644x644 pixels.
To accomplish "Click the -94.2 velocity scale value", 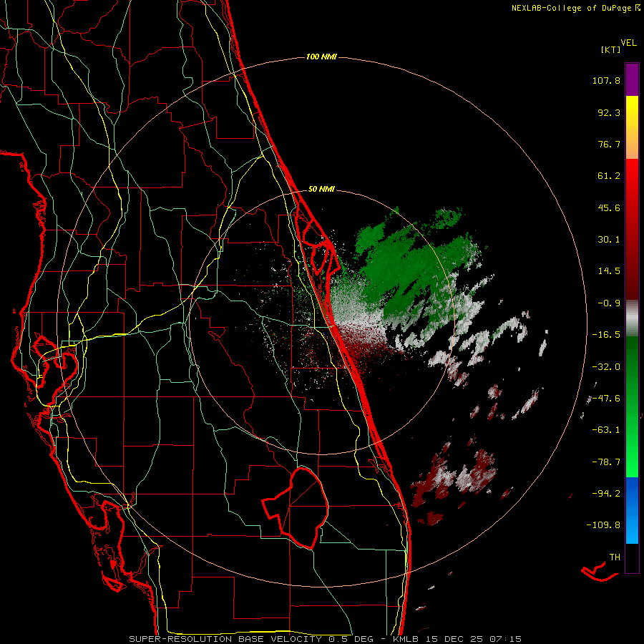I will (x=606, y=493).
